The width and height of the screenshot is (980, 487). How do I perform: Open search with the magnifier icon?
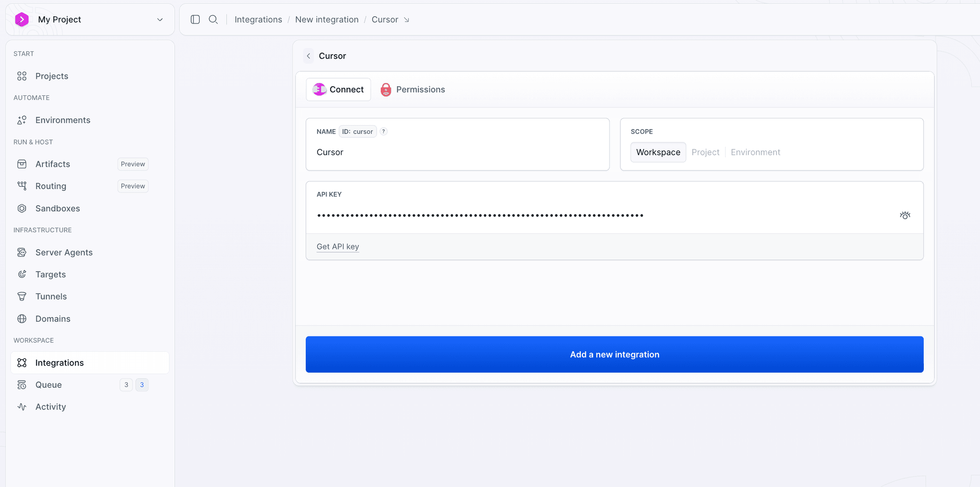[213, 19]
